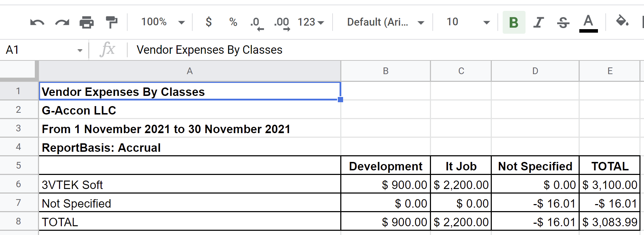This screenshot has width=644, height=235.
Task: Open the font size 10 dropdown
Action: point(468,22)
